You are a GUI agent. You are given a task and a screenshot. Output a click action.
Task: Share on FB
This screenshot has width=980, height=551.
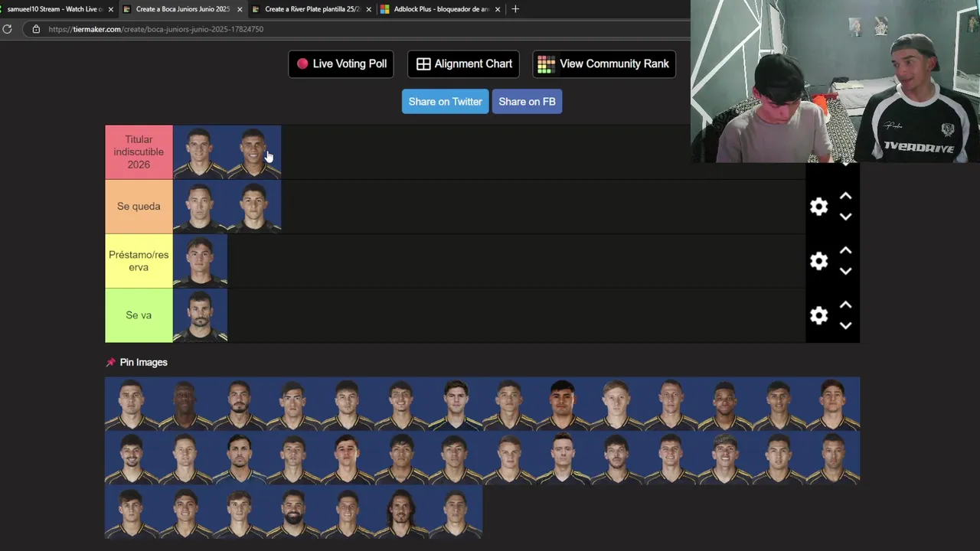click(x=527, y=102)
